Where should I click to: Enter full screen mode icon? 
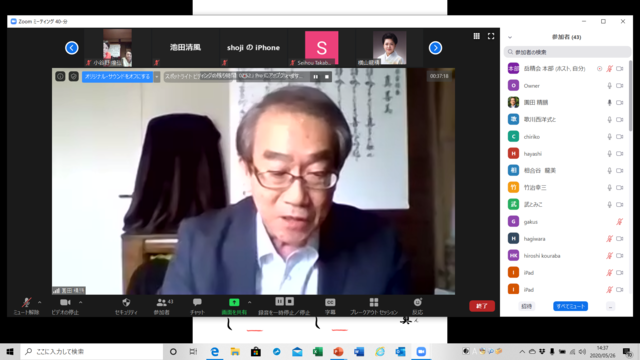coord(491,36)
